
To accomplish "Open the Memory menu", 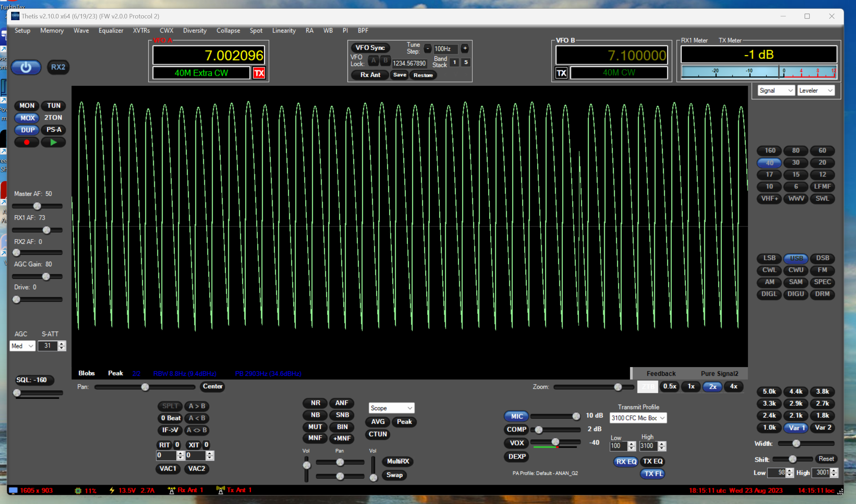I will tap(52, 31).
